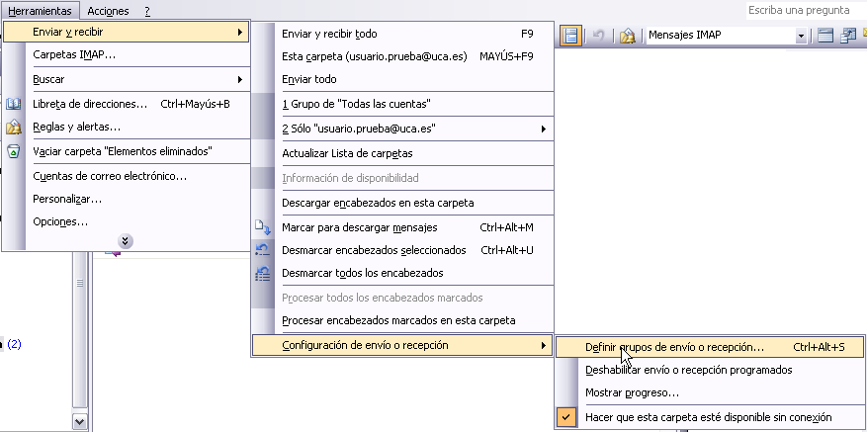Open the ? help menu
The height and width of the screenshot is (432, 868).
pos(147,11)
